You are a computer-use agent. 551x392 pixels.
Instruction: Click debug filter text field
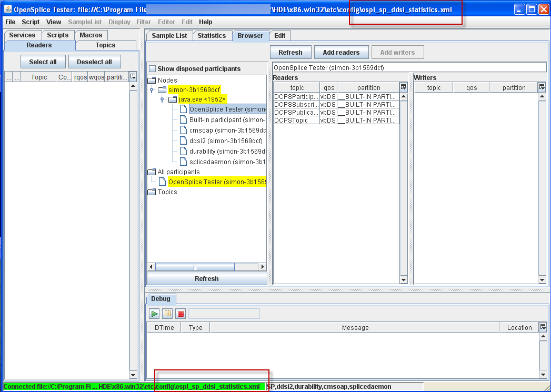pos(224,314)
